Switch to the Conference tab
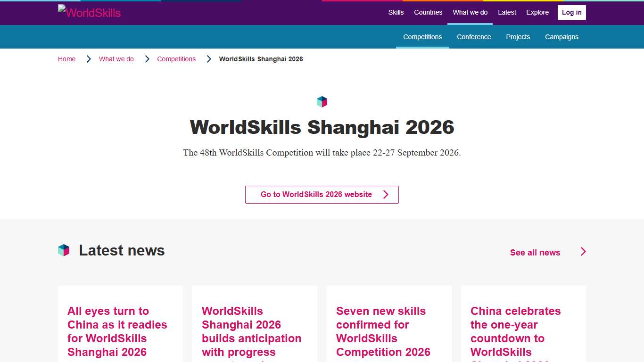This screenshot has height=362, width=644. pyautogui.click(x=474, y=37)
